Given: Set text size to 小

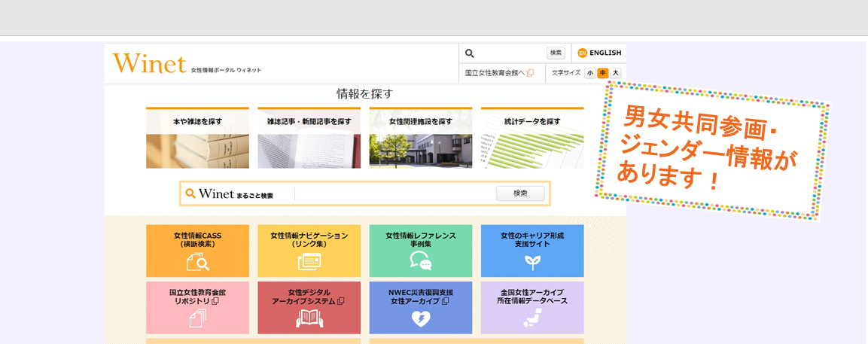Looking at the screenshot, I should tap(590, 72).
